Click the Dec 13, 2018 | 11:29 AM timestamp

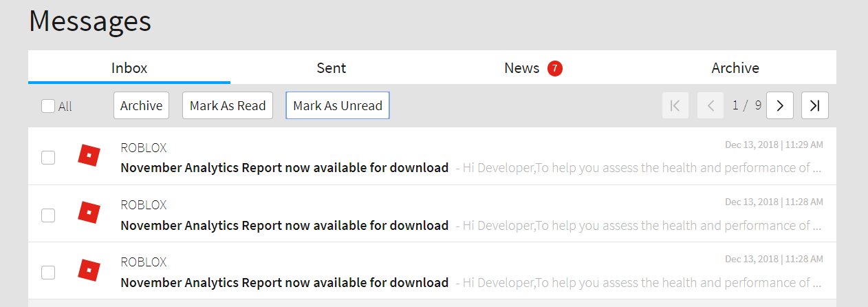coord(774,145)
